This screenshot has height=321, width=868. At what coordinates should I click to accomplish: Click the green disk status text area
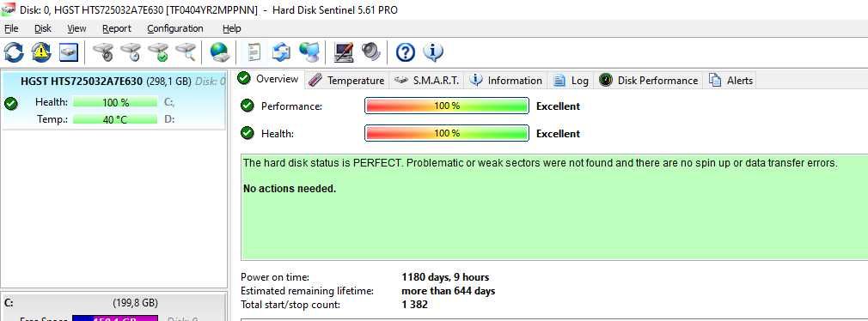[x=554, y=207]
